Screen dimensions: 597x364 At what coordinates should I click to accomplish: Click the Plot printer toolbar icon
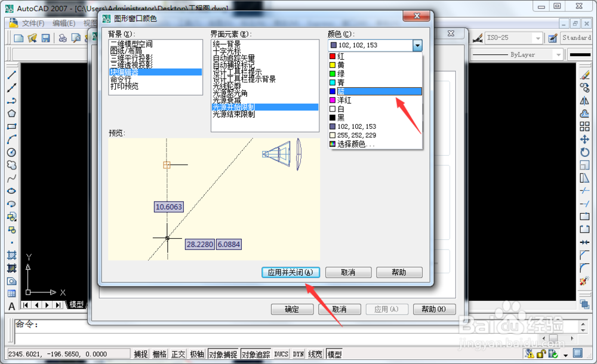(63, 38)
